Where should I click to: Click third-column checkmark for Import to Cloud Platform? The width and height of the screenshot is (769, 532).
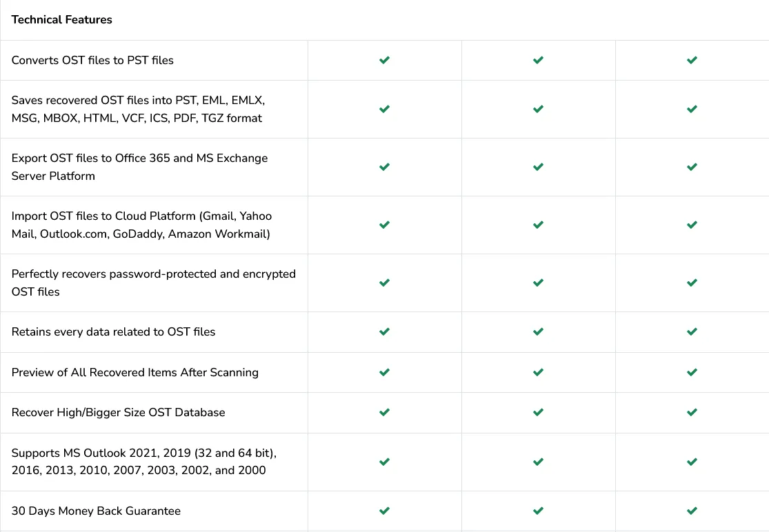(692, 225)
